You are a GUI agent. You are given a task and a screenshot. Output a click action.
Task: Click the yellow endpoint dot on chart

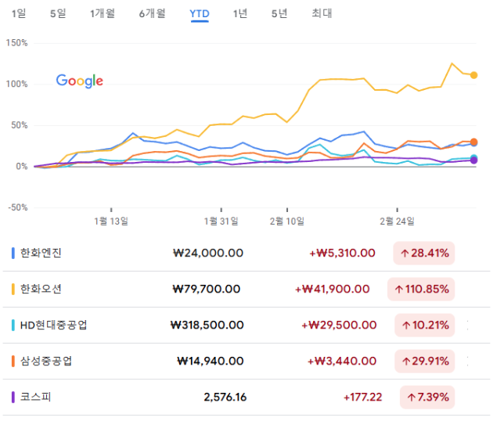pyautogui.click(x=473, y=75)
